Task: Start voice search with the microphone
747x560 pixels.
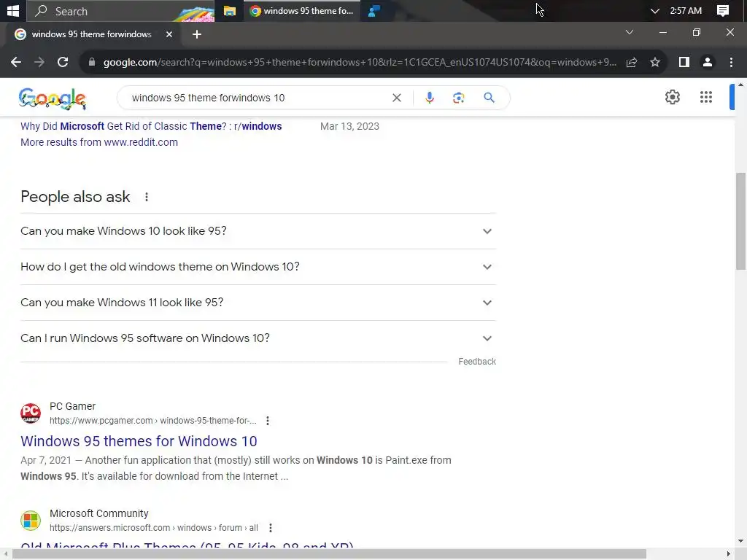Action: [x=429, y=98]
